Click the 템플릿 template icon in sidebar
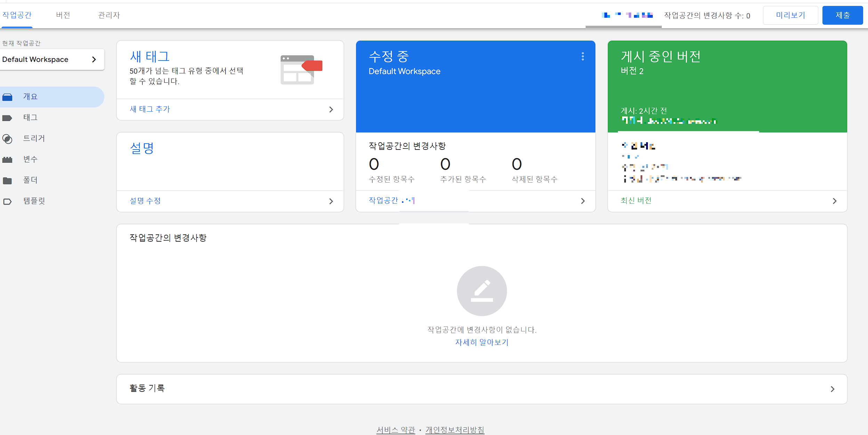This screenshot has width=868, height=435. 7,201
